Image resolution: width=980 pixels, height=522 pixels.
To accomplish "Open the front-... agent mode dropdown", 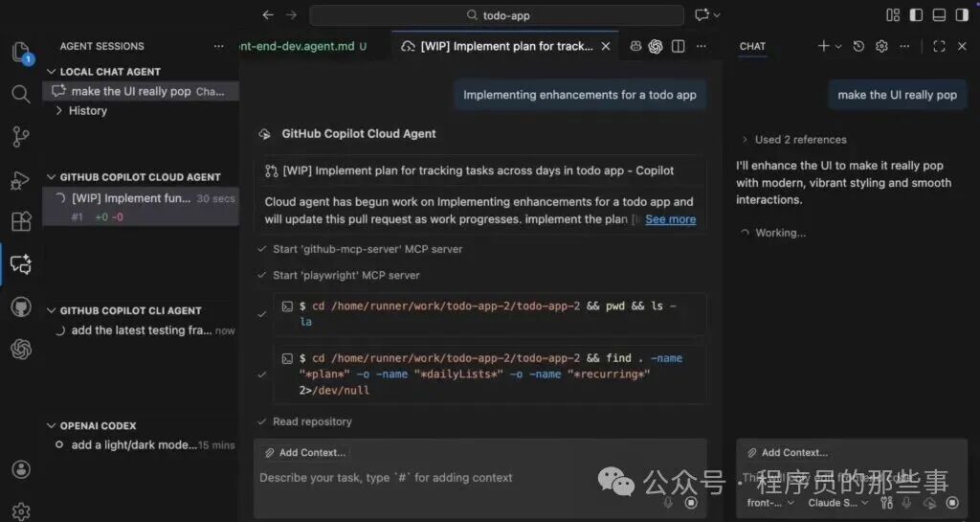I will pos(770,503).
